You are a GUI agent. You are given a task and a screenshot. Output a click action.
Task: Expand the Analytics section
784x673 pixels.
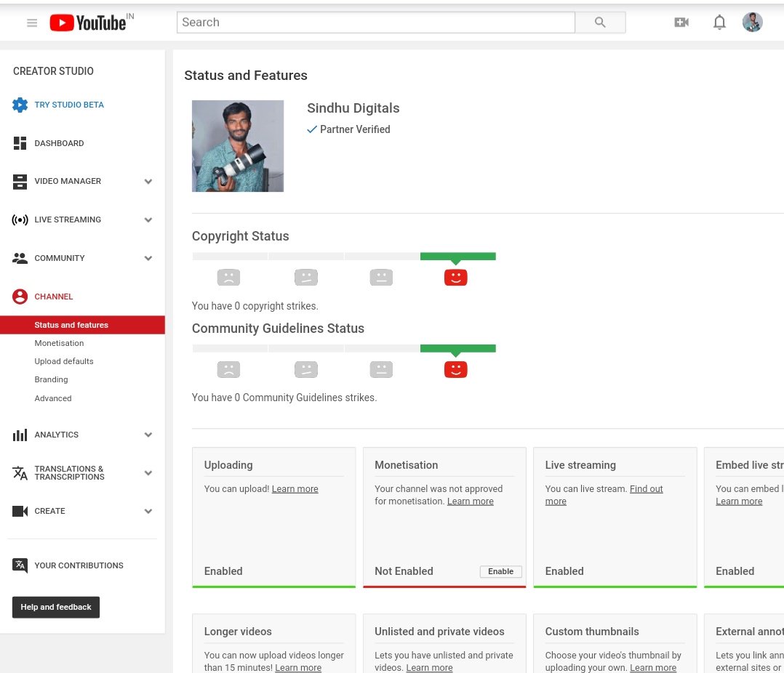click(x=148, y=435)
